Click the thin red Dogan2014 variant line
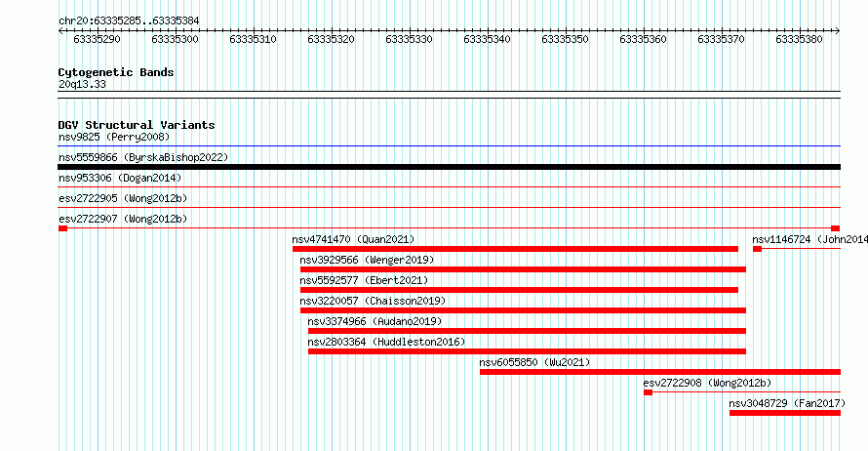This screenshot has width=868, height=451. tap(450, 187)
